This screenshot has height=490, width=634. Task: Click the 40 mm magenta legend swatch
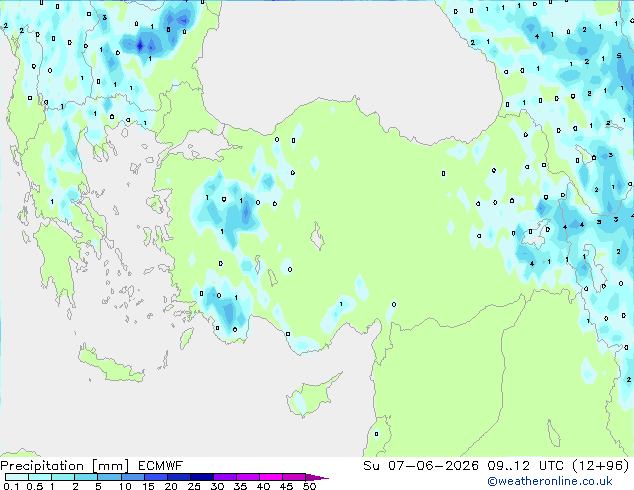(271, 477)
